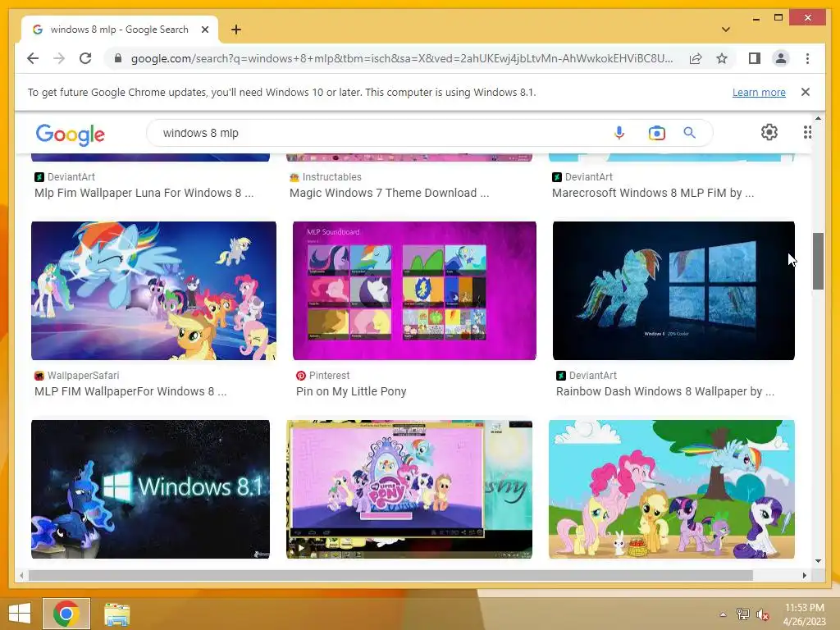This screenshot has width=840, height=630.
Task: Open File Explorer from the taskbar
Action: pos(116,614)
